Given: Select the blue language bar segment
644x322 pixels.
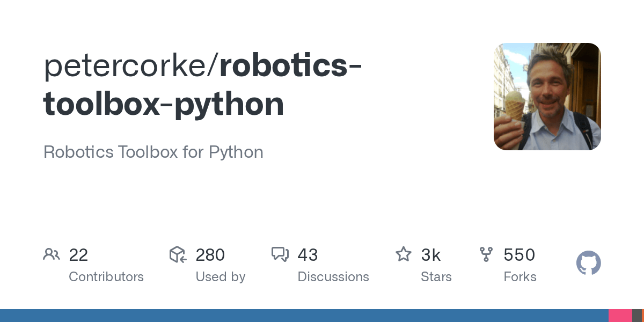Looking at the screenshot, I should pyautogui.click(x=304, y=316).
